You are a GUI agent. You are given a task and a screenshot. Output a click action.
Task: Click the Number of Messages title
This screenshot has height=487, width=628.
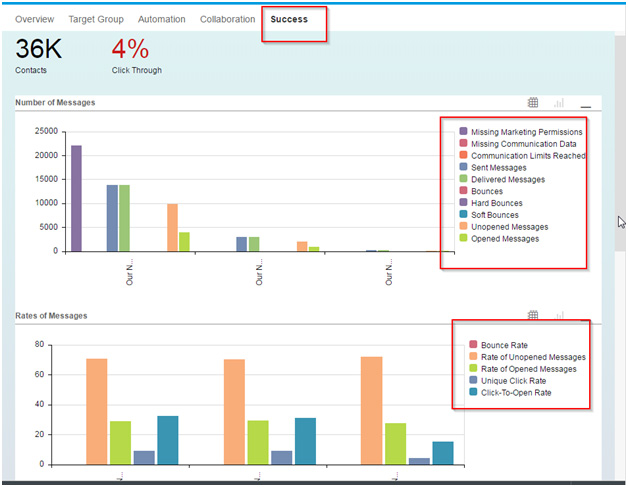[x=55, y=103]
